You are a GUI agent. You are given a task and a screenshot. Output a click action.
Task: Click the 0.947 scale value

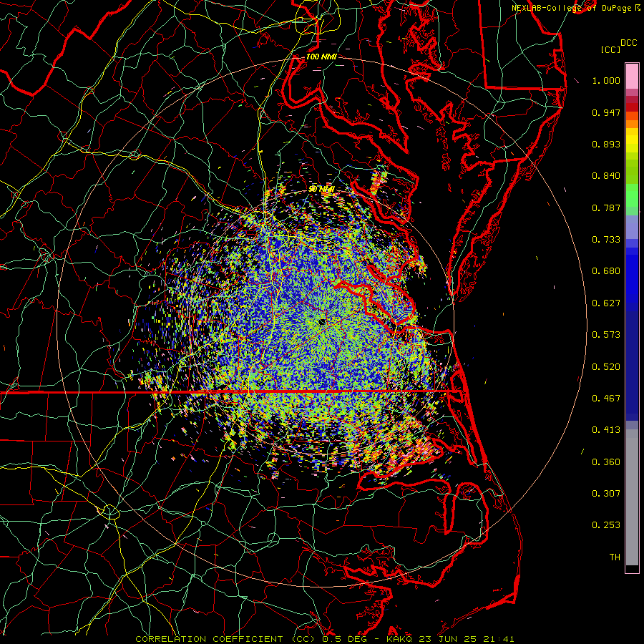click(x=606, y=112)
